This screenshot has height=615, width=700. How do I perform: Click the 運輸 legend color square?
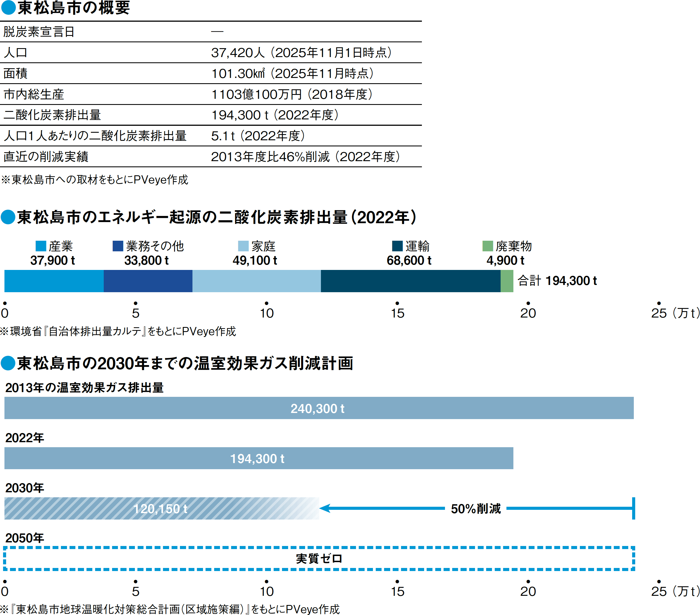coord(397,246)
